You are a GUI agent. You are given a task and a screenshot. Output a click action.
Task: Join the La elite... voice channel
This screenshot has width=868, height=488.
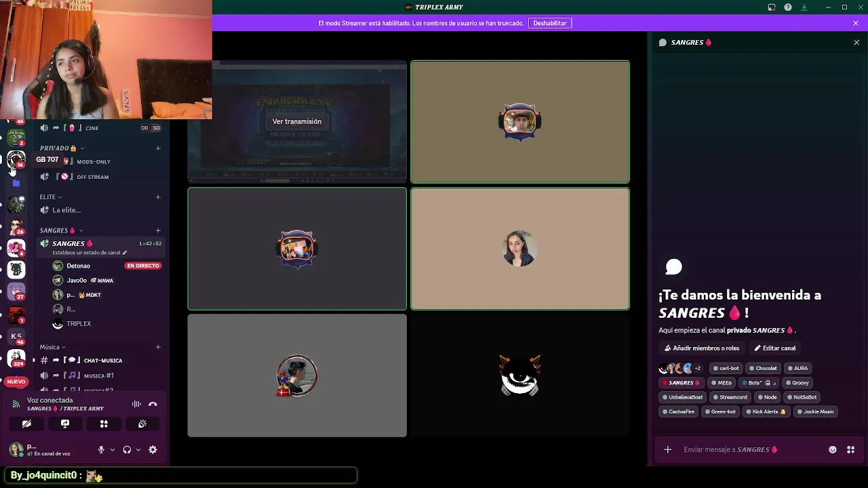101,209
